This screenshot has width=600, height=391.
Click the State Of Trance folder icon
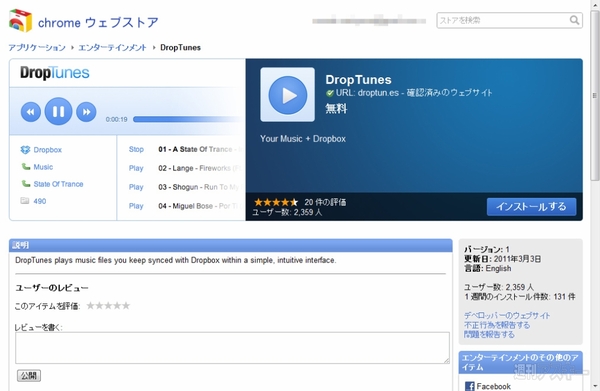[26, 184]
